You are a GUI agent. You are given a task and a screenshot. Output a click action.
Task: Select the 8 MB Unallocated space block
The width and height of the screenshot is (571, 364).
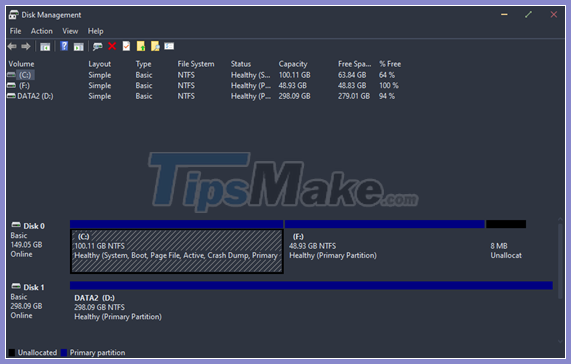(x=506, y=251)
